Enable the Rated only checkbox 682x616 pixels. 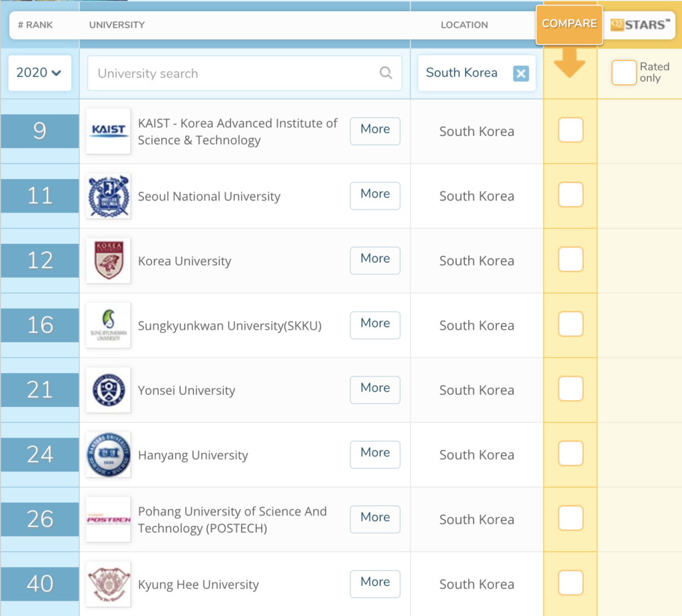click(x=624, y=73)
